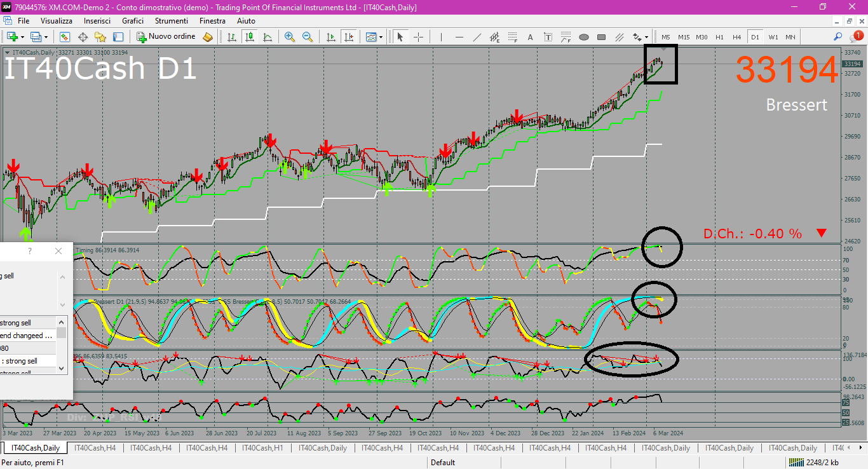Select the Fibonacci retracement tool
The height and width of the screenshot is (469, 868).
pos(513,37)
